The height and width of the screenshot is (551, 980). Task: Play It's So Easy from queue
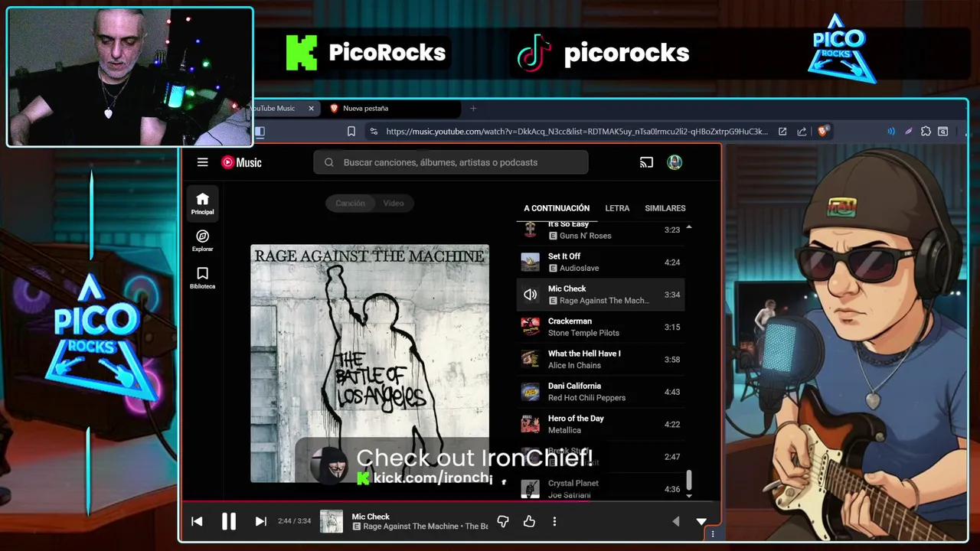click(600, 230)
